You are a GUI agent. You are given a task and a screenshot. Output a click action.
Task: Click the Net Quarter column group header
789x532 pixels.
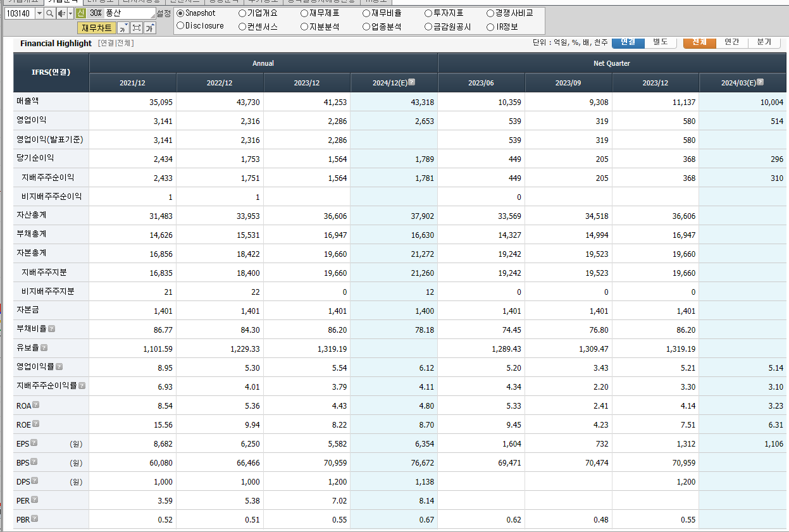pyautogui.click(x=612, y=63)
